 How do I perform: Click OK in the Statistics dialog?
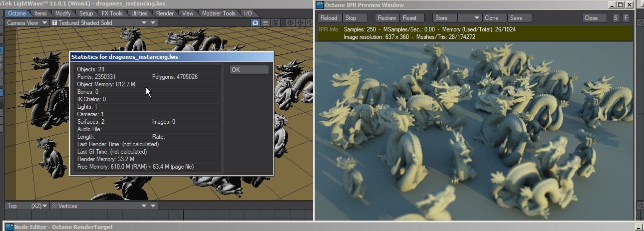point(249,70)
